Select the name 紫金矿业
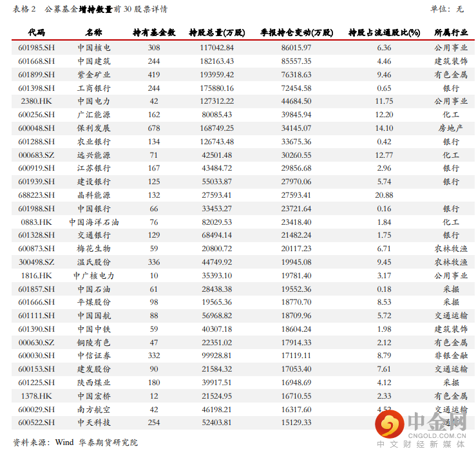The width and height of the screenshot is (476, 456). (94, 75)
